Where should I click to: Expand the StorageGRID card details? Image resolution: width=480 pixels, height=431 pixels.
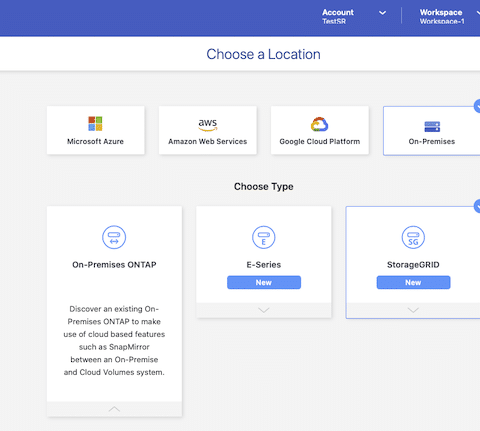[413, 310]
